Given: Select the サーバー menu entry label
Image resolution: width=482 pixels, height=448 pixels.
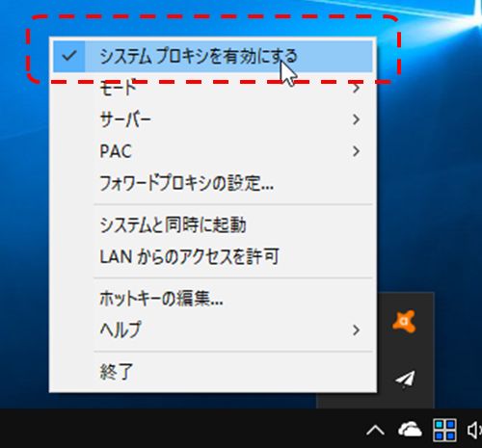Looking at the screenshot, I should (125, 119).
